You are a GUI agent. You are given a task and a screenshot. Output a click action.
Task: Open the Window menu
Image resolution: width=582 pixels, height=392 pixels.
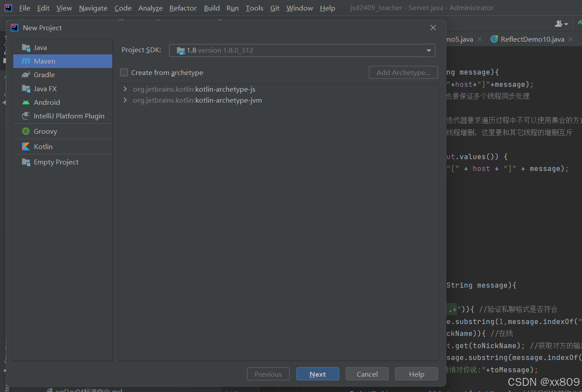(300, 8)
